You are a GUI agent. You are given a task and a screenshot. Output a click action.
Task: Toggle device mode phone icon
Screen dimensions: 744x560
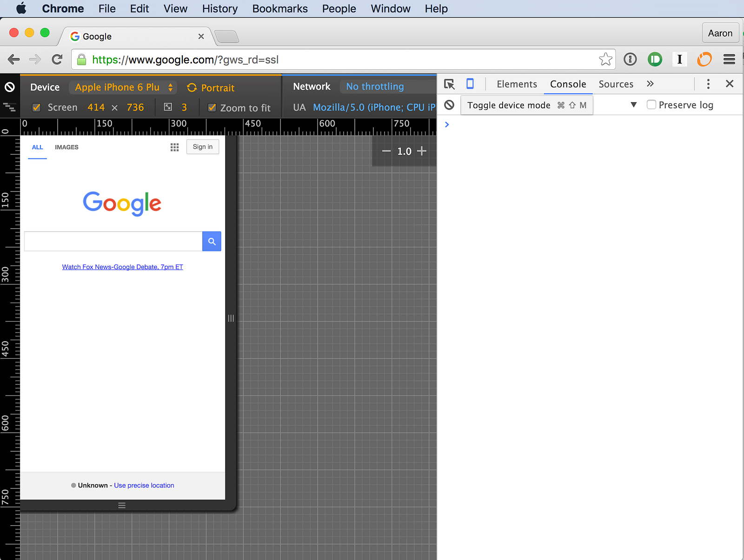pyautogui.click(x=470, y=84)
